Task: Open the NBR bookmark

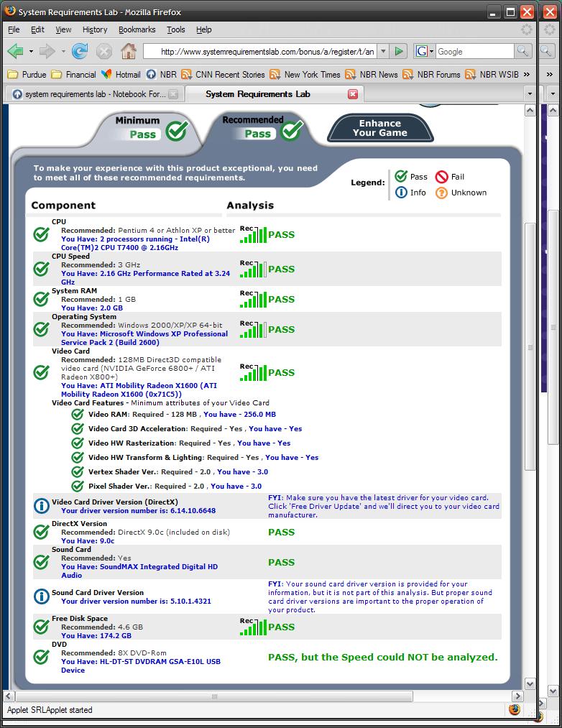Action: point(161,74)
